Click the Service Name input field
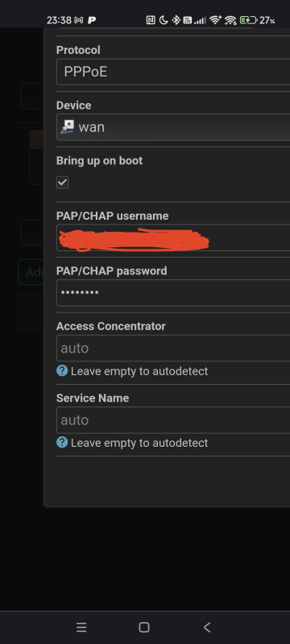The width and height of the screenshot is (290, 644). click(173, 420)
